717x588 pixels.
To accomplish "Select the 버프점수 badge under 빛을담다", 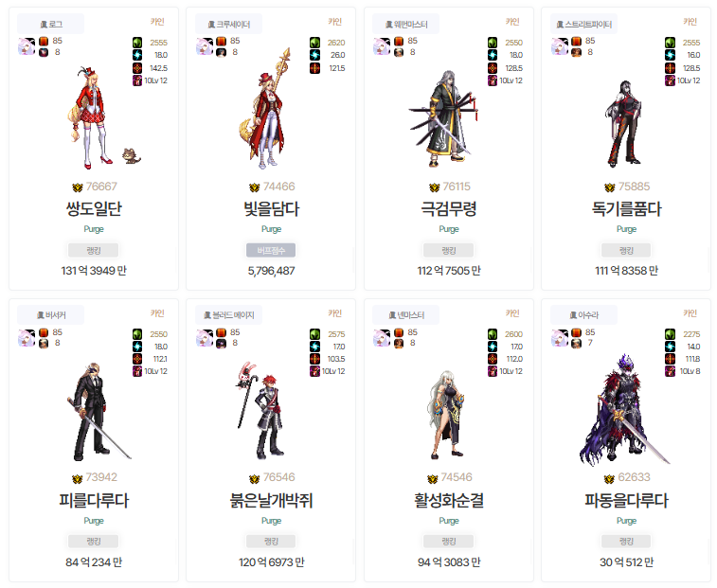I will [x=271, y=250].
